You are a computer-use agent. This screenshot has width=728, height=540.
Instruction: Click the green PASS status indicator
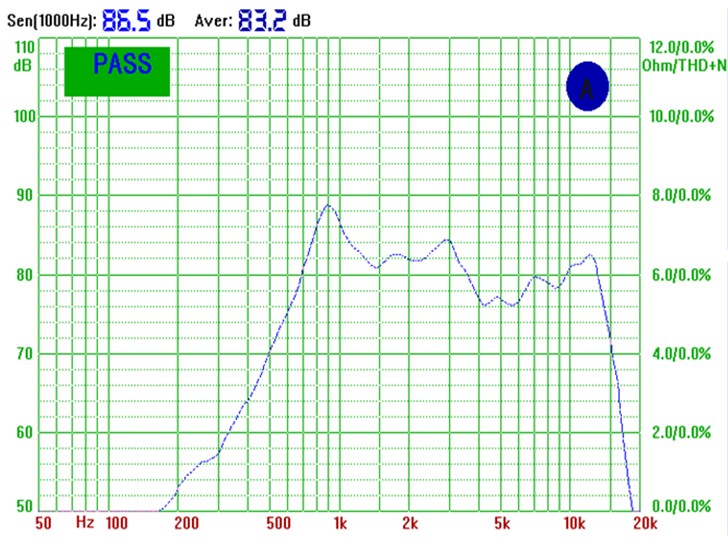(x=117, y=70)
